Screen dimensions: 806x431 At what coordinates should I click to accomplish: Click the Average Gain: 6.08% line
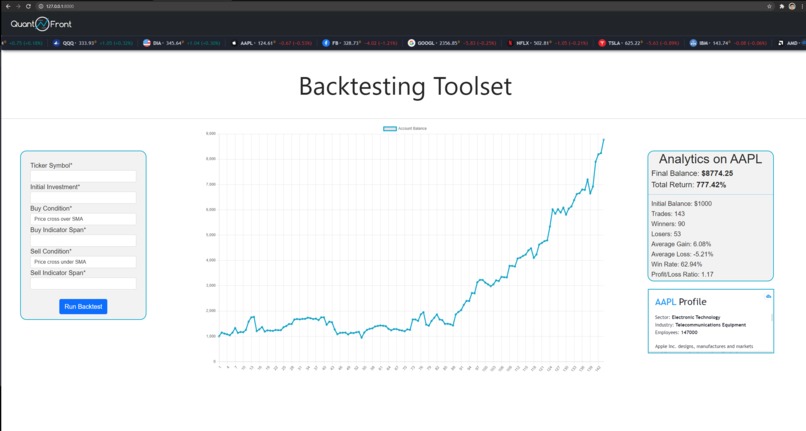click(x=681, y=244)
